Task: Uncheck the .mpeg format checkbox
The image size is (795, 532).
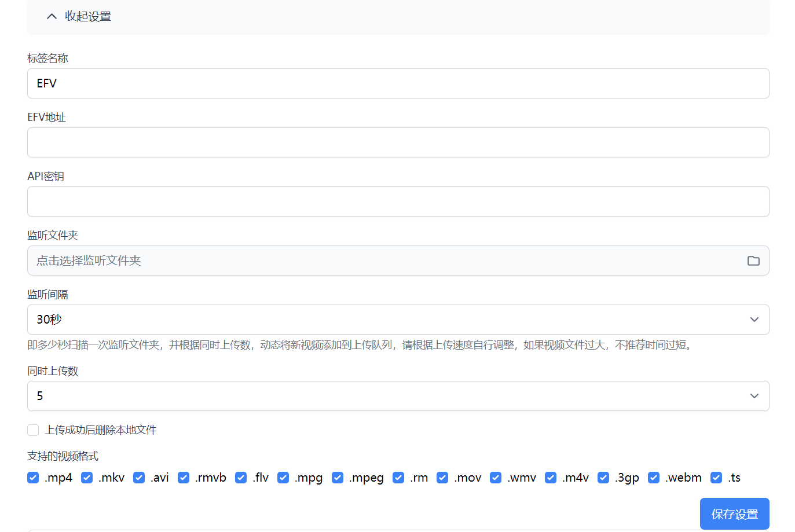Action: coord(338,478)
